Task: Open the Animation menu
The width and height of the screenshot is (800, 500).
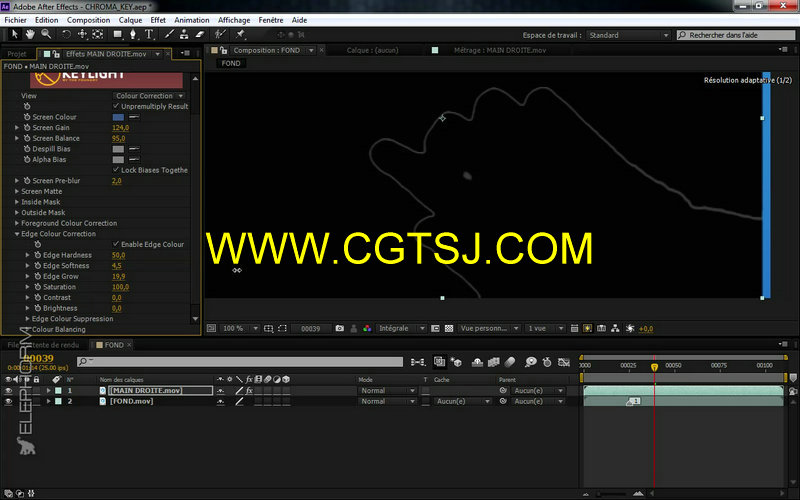Action: 192,20
